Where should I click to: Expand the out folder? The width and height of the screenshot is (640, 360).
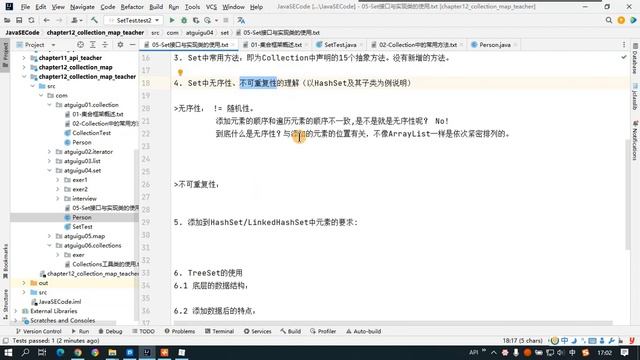pos(24,283)
